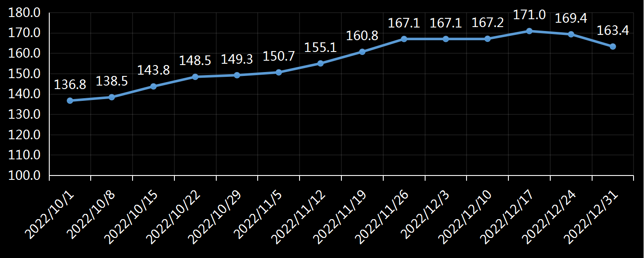Select the data marker for 160.8
644x258 pixels.
click(x=362, y=52)
